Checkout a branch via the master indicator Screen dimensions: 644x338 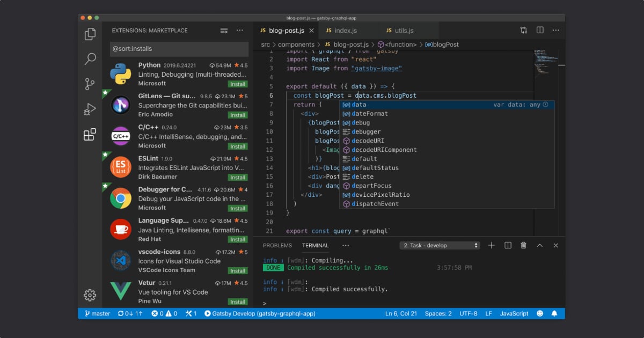(x=97, y=313)
